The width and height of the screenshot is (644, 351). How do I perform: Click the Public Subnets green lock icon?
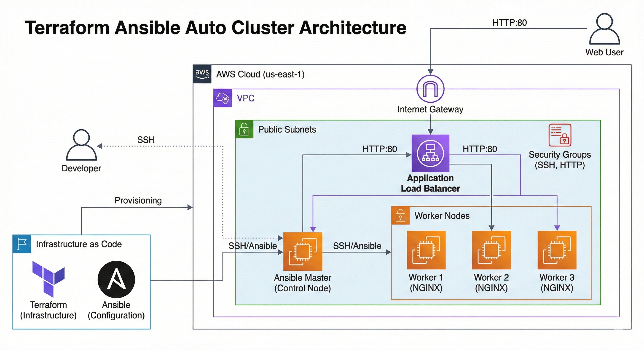pos(244,129)
